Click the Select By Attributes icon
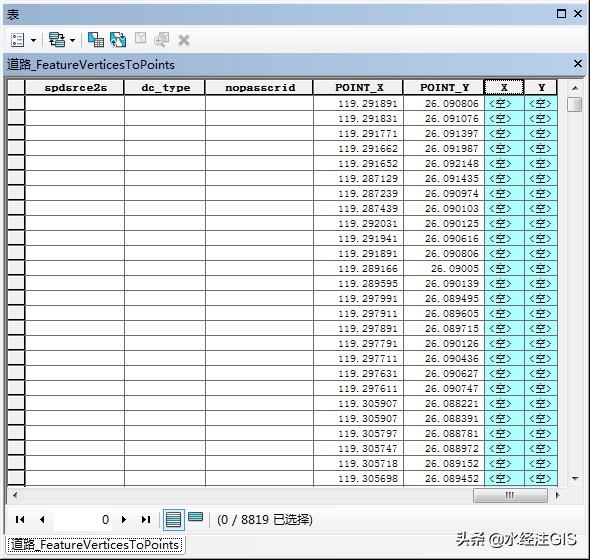 pos(96,40)
